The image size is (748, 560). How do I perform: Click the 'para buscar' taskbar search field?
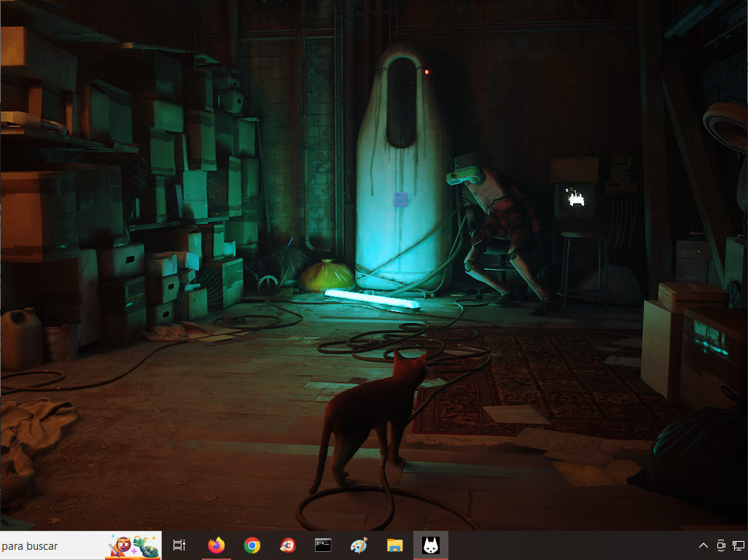coord(81,545)
